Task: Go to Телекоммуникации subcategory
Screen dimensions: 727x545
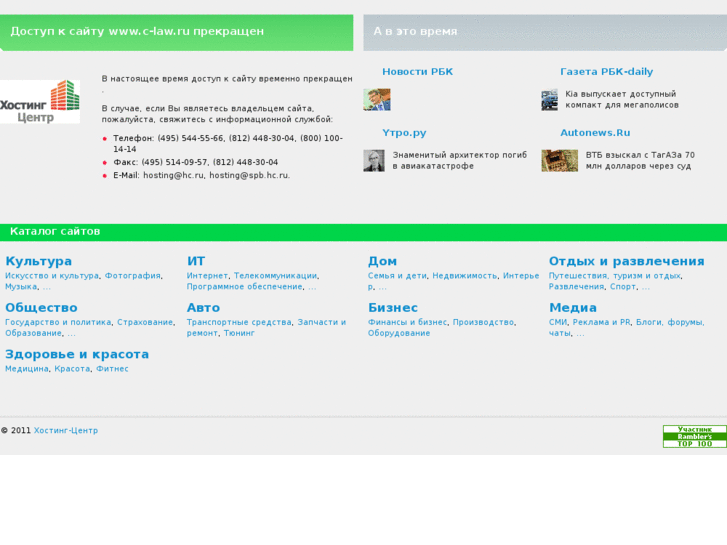Action: click(x=275, y=276)
